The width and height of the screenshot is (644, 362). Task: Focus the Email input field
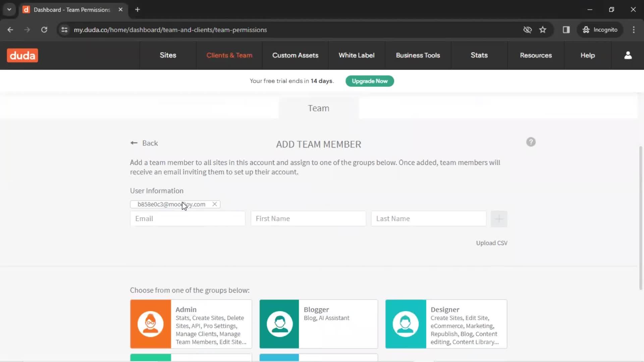188,219
